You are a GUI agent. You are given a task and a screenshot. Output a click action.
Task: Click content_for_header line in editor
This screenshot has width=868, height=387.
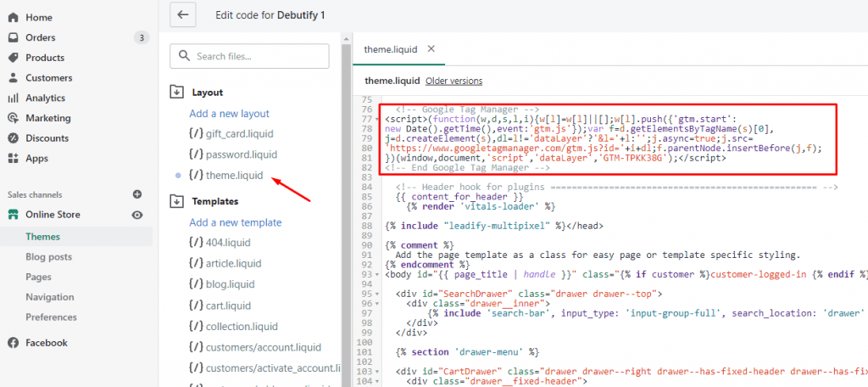click(x=459, y=196)
